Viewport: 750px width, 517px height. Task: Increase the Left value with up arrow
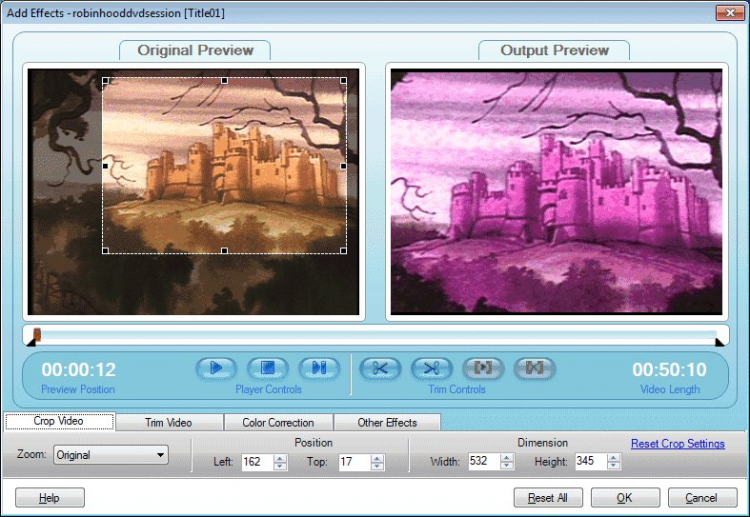280,458
